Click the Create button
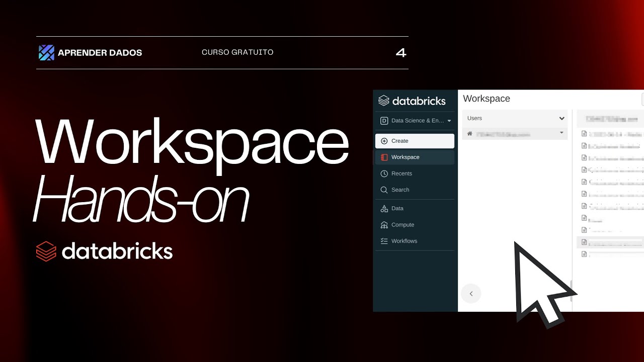Image resolution: width=644 pixels, height=362 pixels. (415, 141)
